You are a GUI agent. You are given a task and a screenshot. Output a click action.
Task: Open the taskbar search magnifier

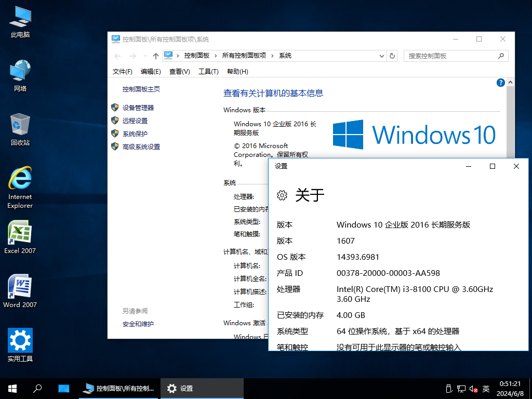37,389
